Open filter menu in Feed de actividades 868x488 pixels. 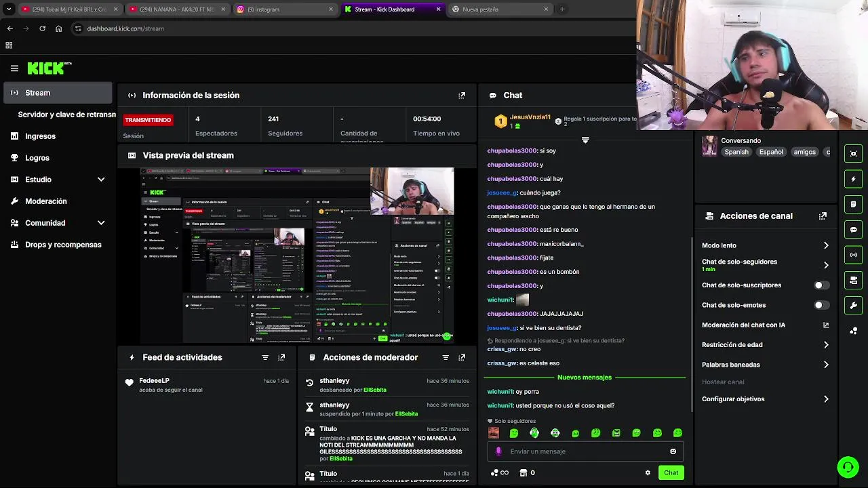[265, 357]
